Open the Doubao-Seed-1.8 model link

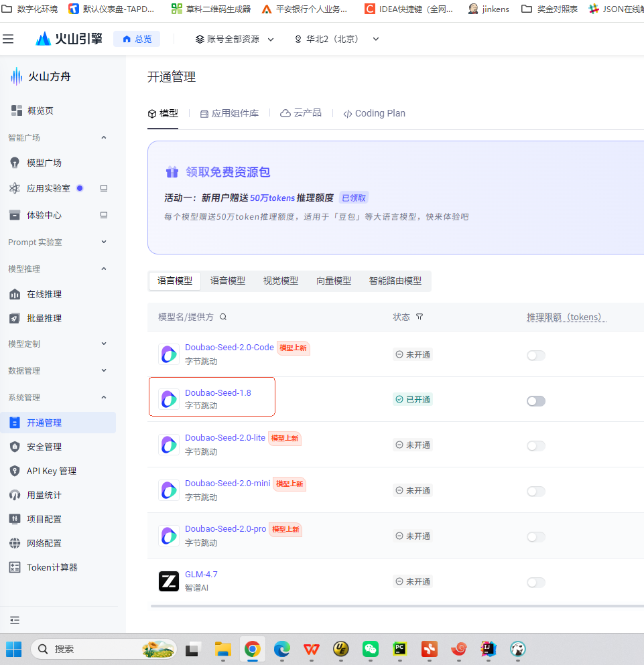tap(218, 392)
